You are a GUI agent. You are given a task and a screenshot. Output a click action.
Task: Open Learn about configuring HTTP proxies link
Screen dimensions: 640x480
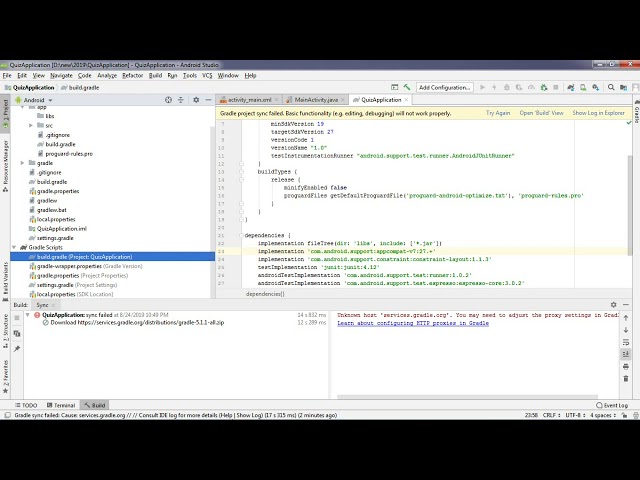coord(413,323)
